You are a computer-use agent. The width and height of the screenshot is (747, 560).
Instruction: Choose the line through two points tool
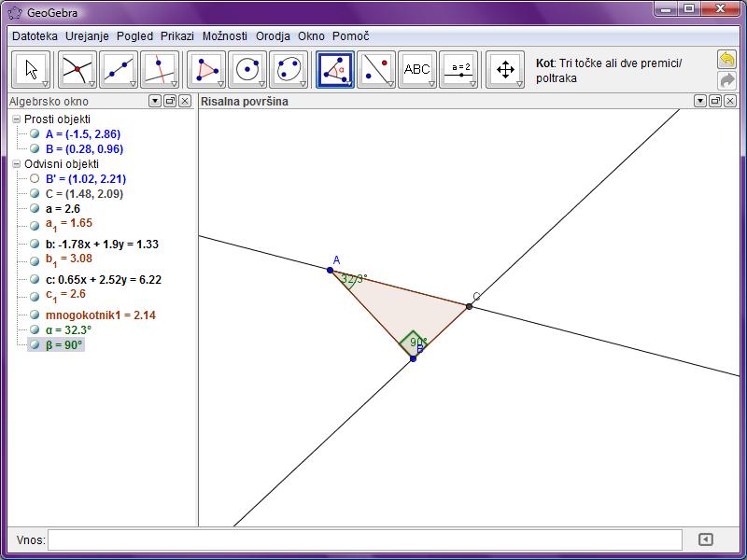tap(118, 69)
